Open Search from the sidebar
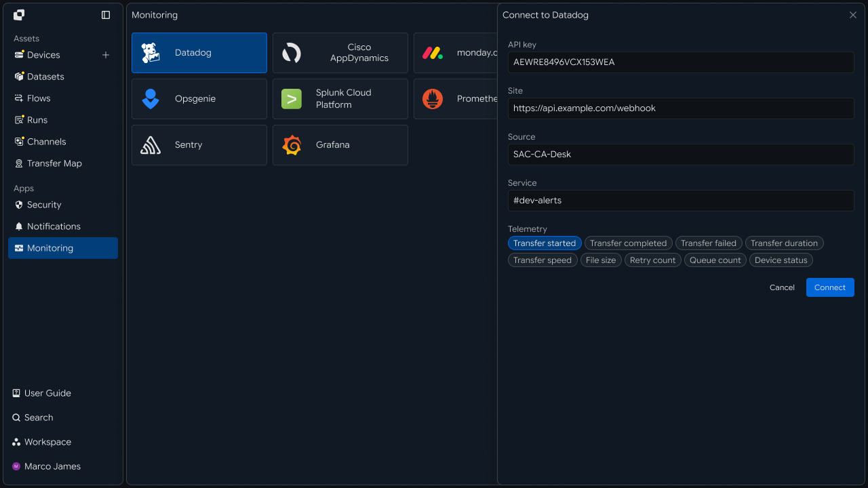Image resolution: width=868 pixels, height=488 pixels. coord(39,418)
